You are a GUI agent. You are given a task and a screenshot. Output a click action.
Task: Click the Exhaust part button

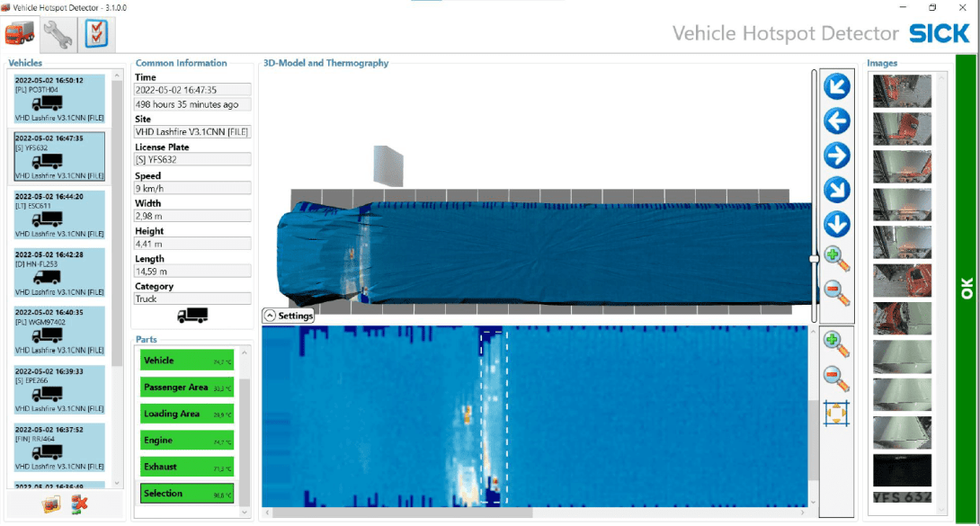(x=187, y=467)
